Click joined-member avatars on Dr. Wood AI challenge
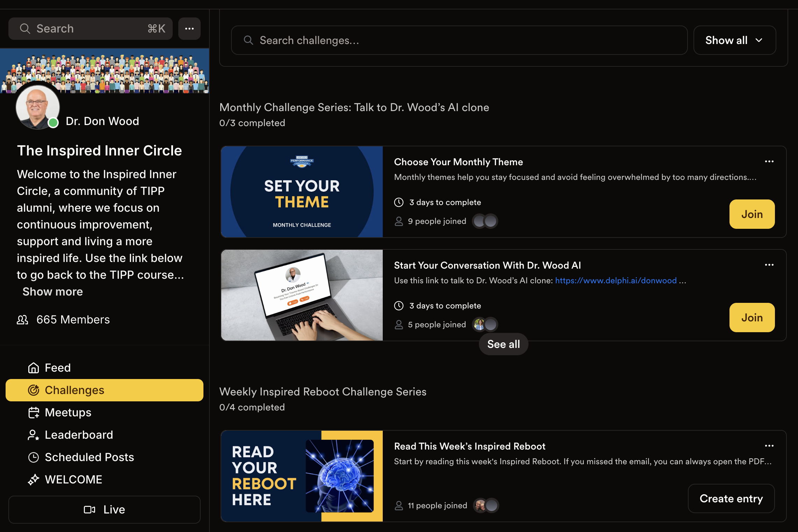The width and height of the screenshot is (798, 532). click(485, 325)
